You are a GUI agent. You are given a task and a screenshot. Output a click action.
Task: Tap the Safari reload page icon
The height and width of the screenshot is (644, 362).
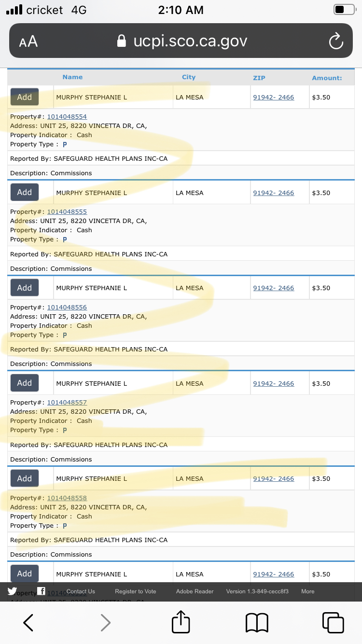point(336,41)
